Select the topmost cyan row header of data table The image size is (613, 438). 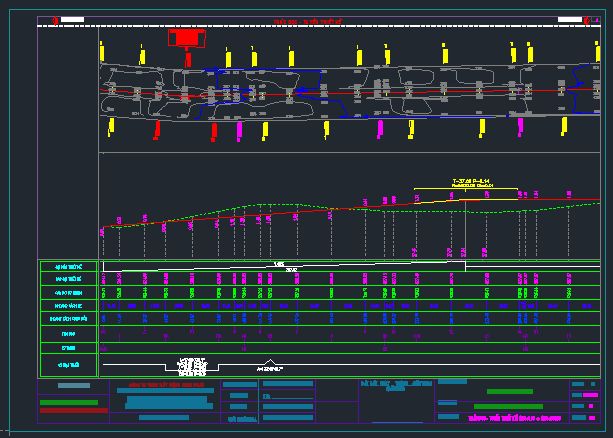pos(69,267)
